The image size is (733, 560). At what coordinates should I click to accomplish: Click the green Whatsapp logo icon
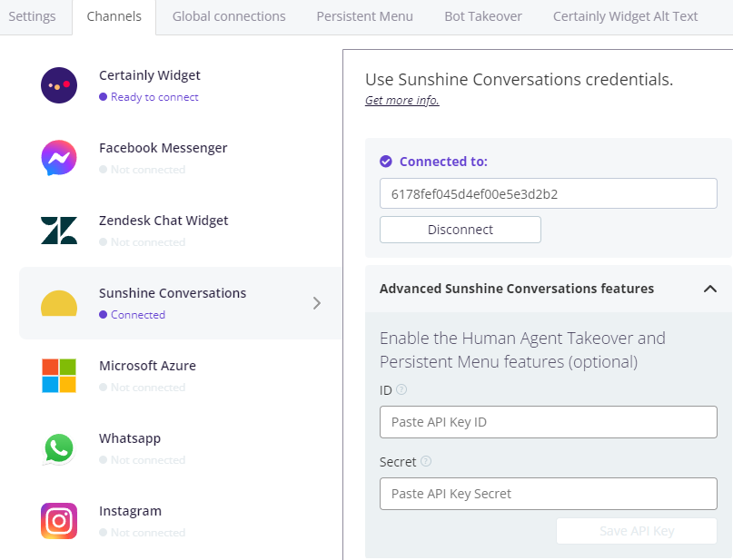59,448
